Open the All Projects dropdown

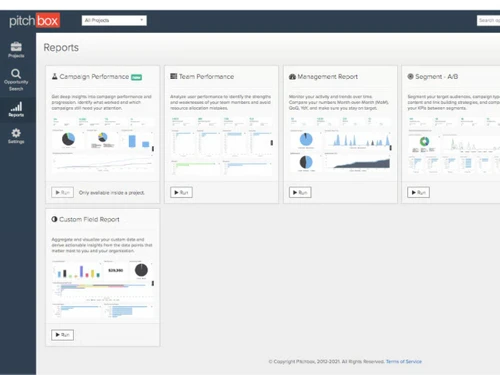point(114,20)
